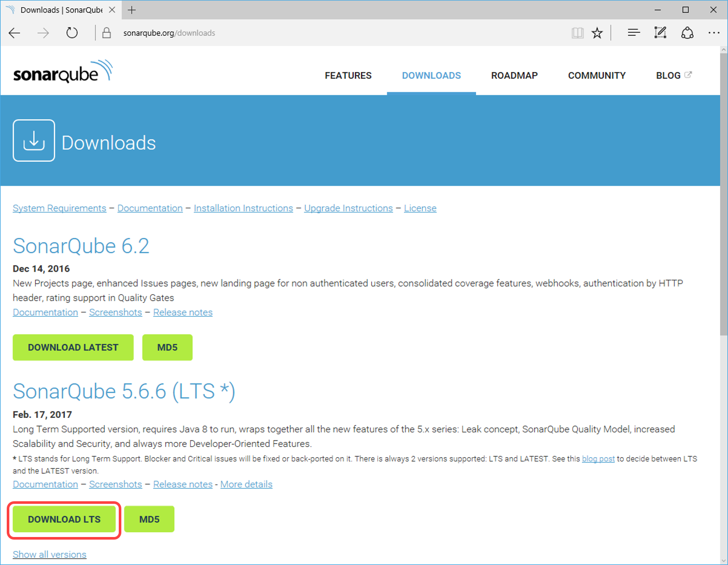Close the Downloads | SonarQube tab
This screenshot has width=728, height=565.
[x=112, y=10]
